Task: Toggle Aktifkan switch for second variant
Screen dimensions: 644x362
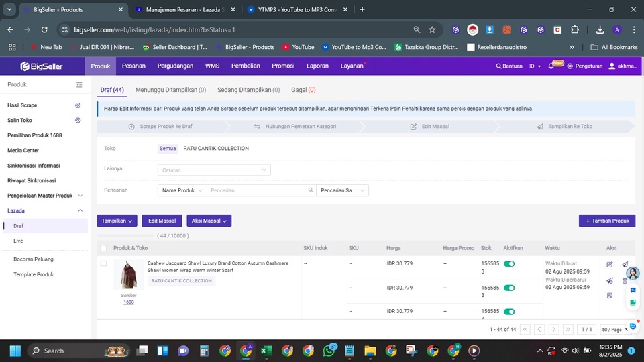Action: tap(509, 288)
